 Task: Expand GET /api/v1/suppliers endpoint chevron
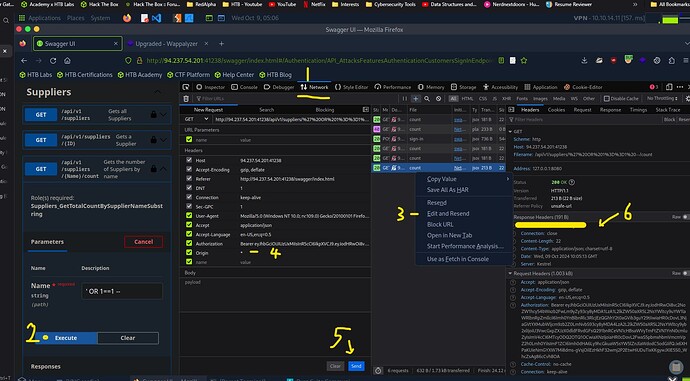(164, 114)
